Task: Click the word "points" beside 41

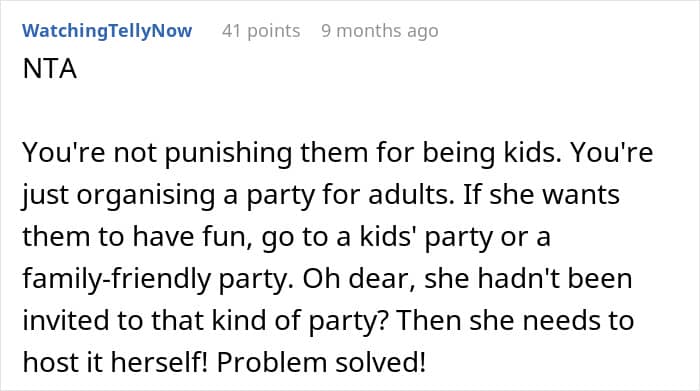Action: [x=274, y=32]
